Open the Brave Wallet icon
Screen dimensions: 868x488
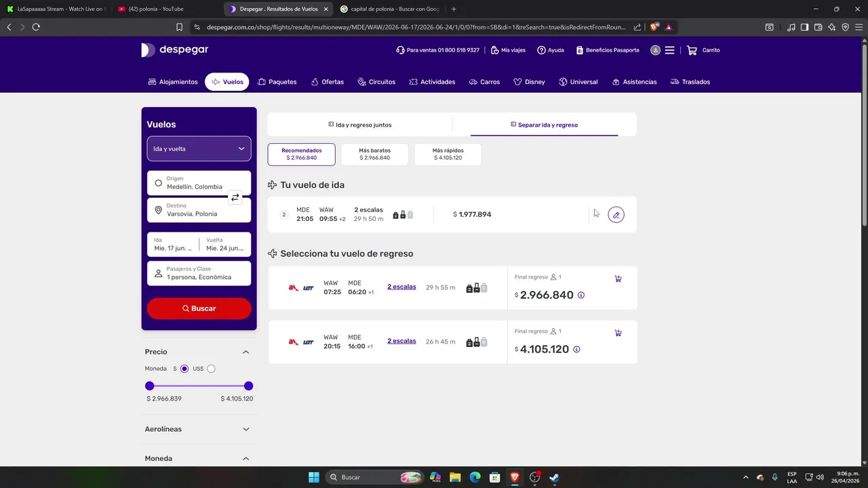coord(818,27)
